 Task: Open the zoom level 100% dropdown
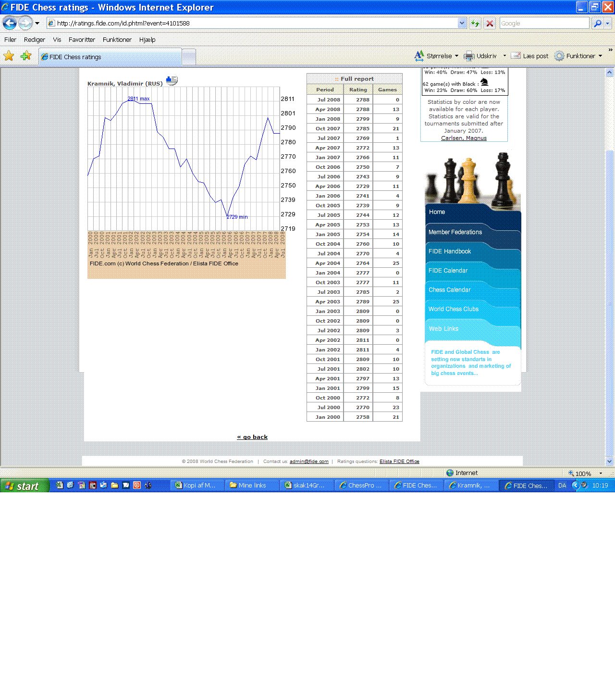tap(601, 474)
